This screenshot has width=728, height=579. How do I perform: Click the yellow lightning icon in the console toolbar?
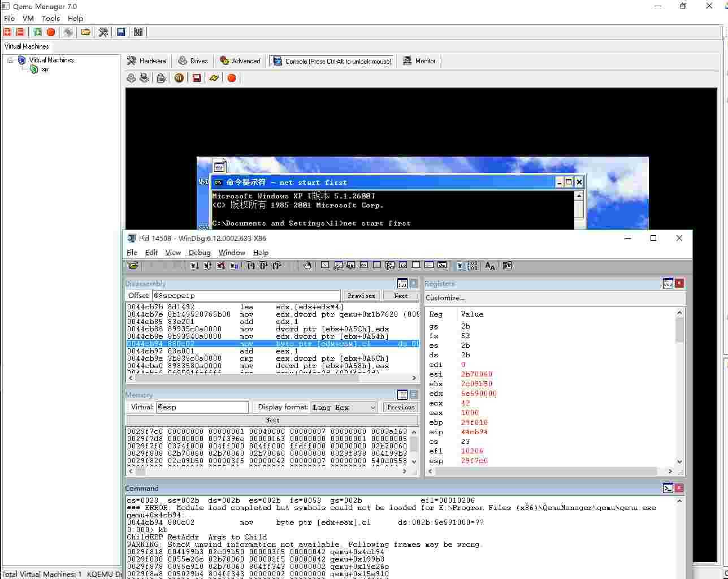[214, 78]
